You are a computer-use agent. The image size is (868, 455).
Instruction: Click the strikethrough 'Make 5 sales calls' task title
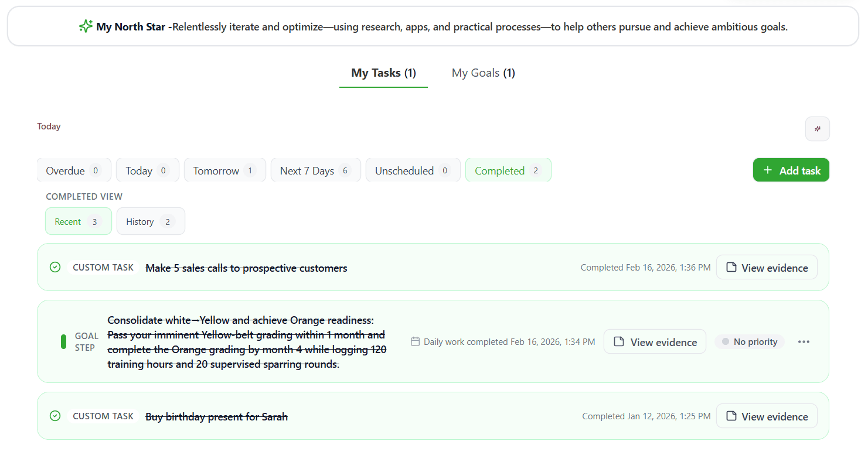[x=246, y=268]
